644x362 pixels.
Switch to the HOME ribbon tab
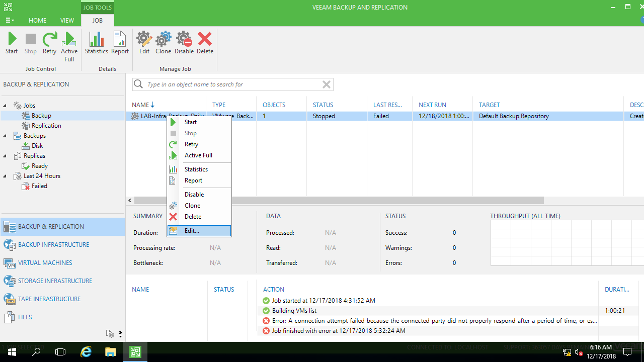37,21
